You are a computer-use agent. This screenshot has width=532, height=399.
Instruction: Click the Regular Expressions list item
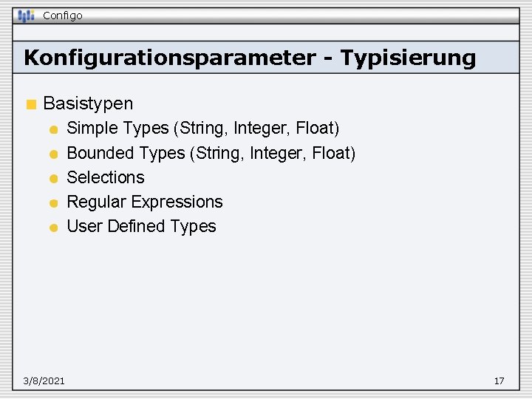pos(145,202)
